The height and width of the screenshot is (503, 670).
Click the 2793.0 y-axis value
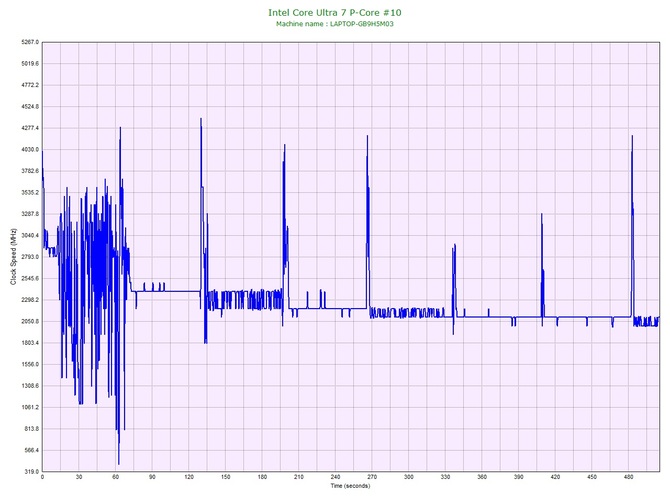(x=30, y=257)
